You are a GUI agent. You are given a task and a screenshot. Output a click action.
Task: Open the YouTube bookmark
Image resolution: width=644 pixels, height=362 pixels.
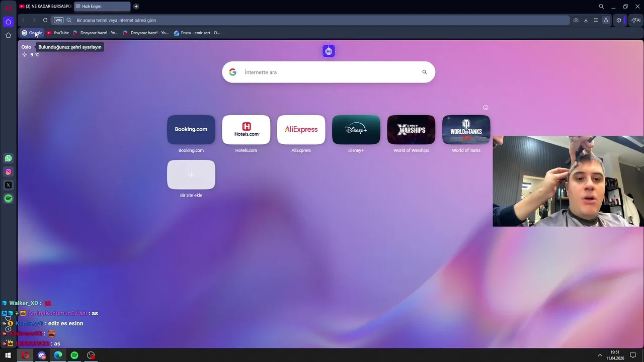[58, 33]
